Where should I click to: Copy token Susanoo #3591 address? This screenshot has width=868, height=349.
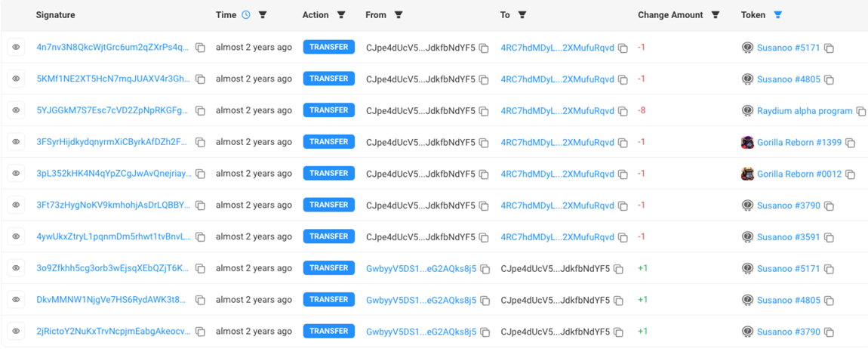click(x=828, y=238)
